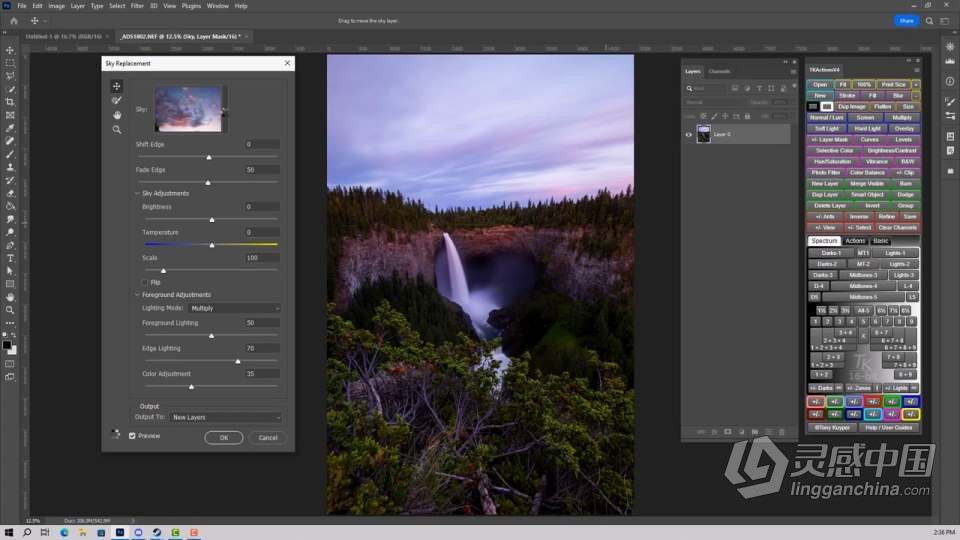Select the Crop tool in left toolbar
960x540 pixels.
point(10,102)
